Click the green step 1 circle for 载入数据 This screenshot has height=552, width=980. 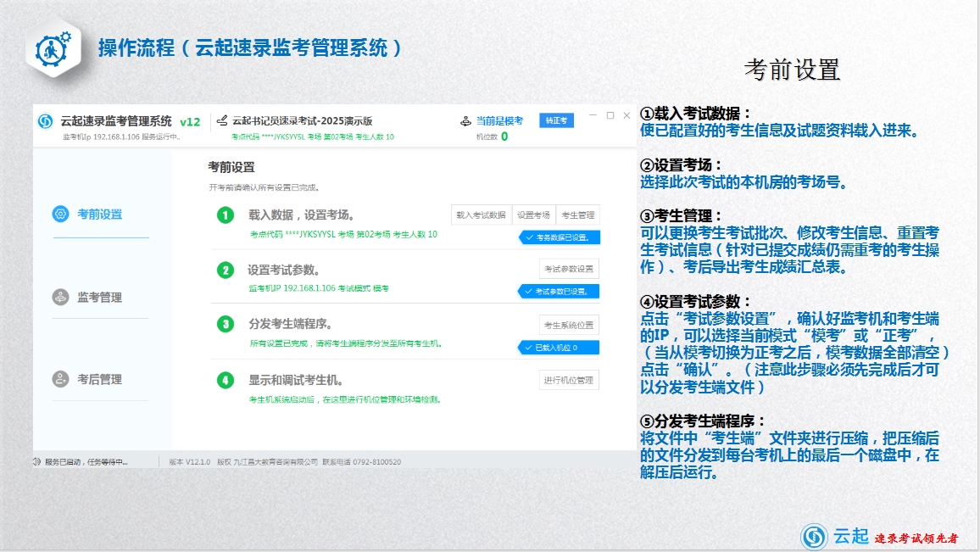click(225, 215)
